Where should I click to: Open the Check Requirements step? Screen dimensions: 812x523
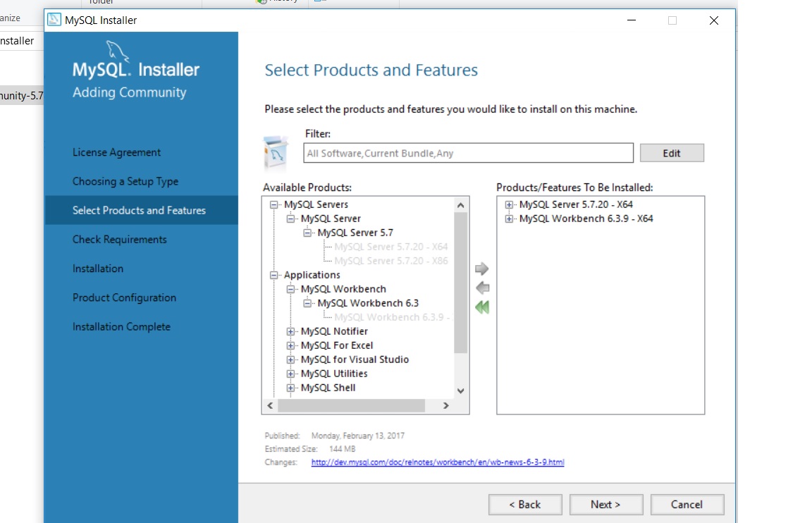pyautogui.click(x=120, y=239)
